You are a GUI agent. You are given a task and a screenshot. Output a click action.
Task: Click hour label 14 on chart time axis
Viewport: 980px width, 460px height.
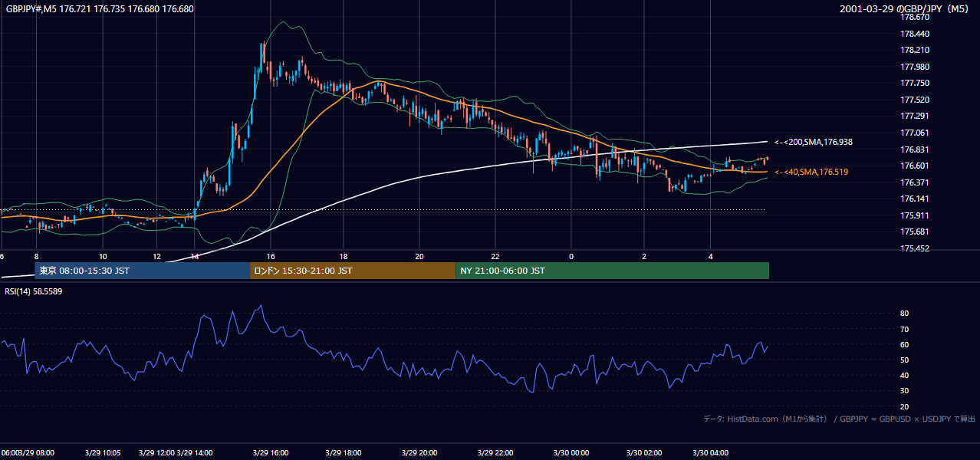click(195, 256)
